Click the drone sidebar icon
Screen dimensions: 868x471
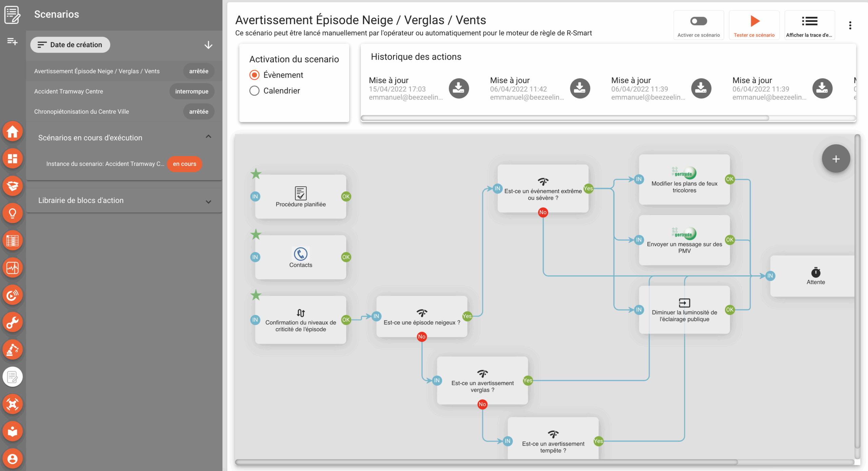tap(13, 404)
